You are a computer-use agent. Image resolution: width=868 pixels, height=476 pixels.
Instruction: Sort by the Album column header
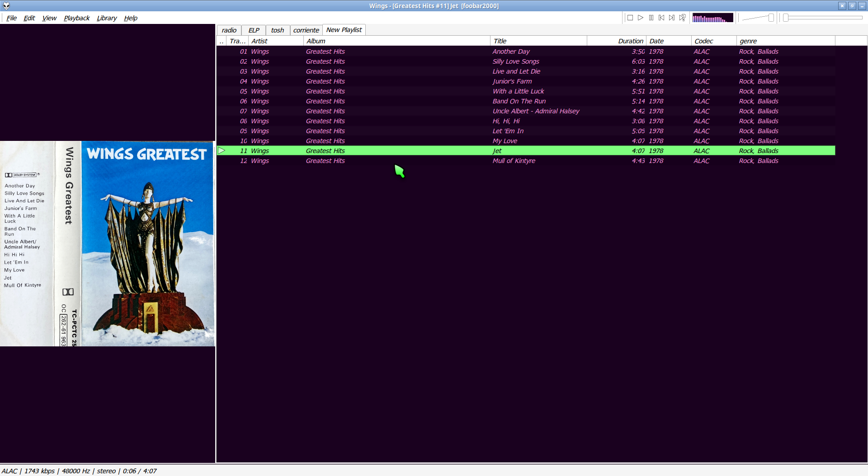[397, 41]
